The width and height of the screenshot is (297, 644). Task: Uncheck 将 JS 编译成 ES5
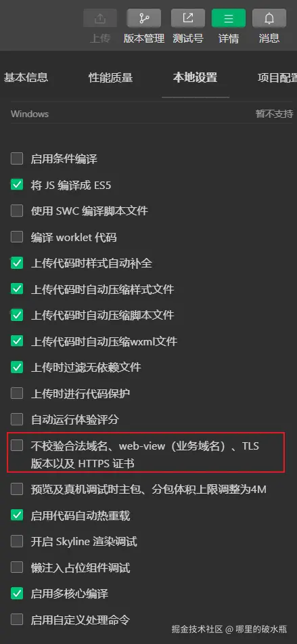pos(17,185)
